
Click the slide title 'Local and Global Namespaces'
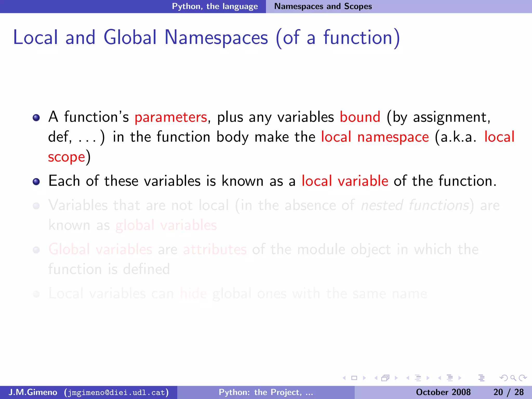point(141,37)
